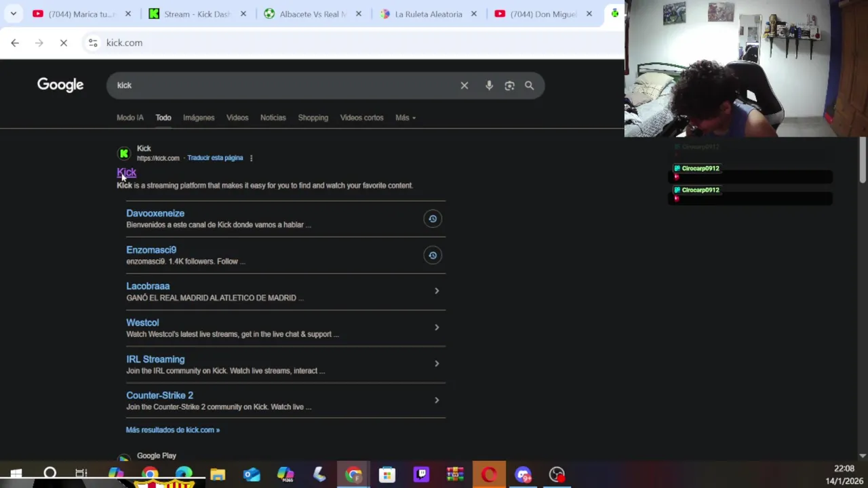Open the 'Westcol' sitelink
The width and height of the screenshot is (868, 488).
[142, 323]
